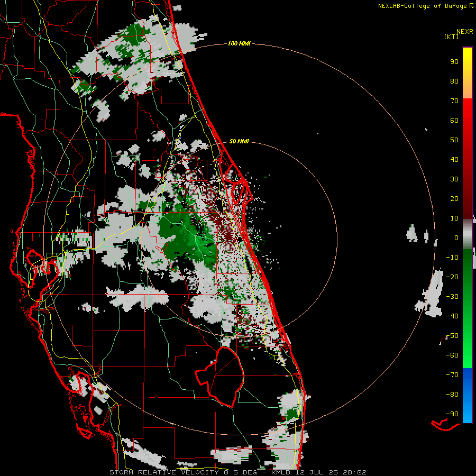
Task: Click the [KT] units label
Action: tap(452, 36)
